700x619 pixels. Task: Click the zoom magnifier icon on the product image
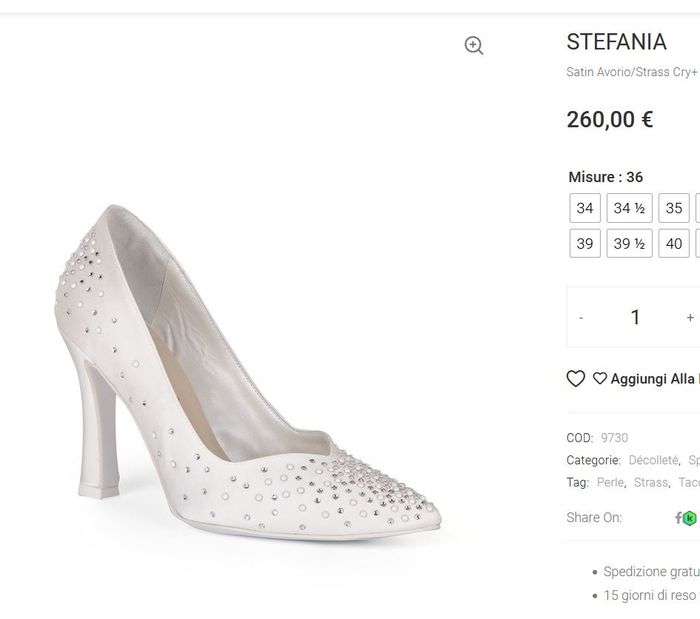474,45
